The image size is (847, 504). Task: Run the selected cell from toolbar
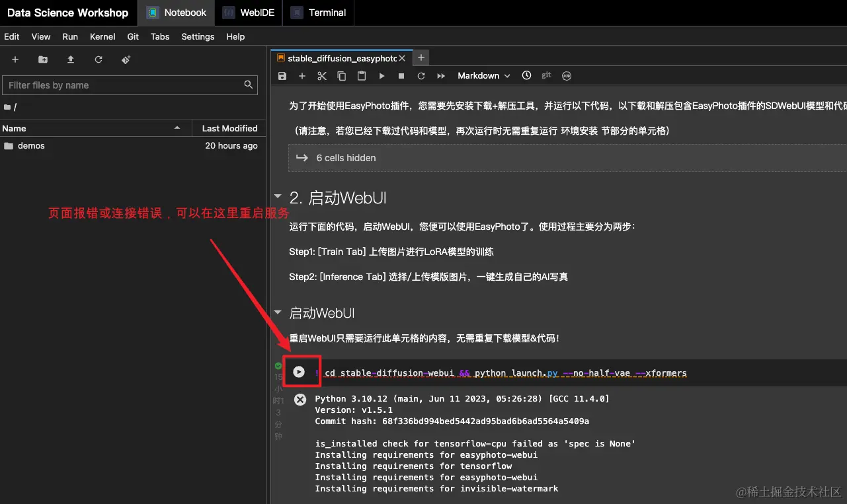coord(382,76)
